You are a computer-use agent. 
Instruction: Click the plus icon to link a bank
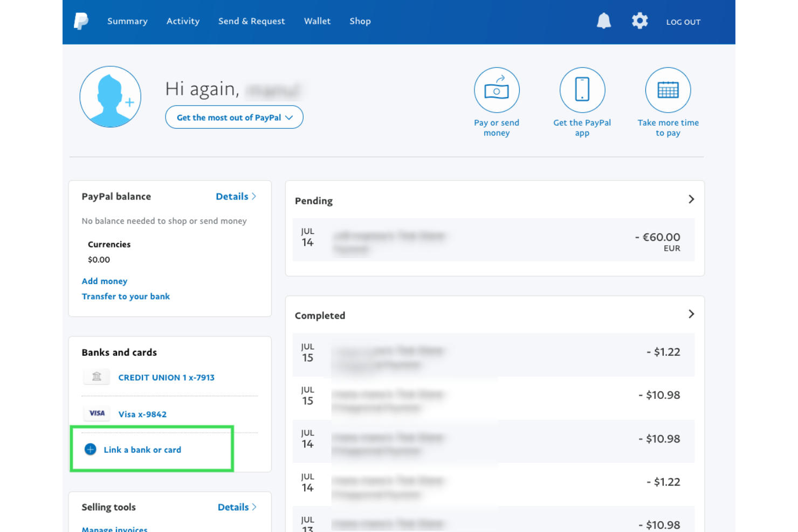coord(90,449)
